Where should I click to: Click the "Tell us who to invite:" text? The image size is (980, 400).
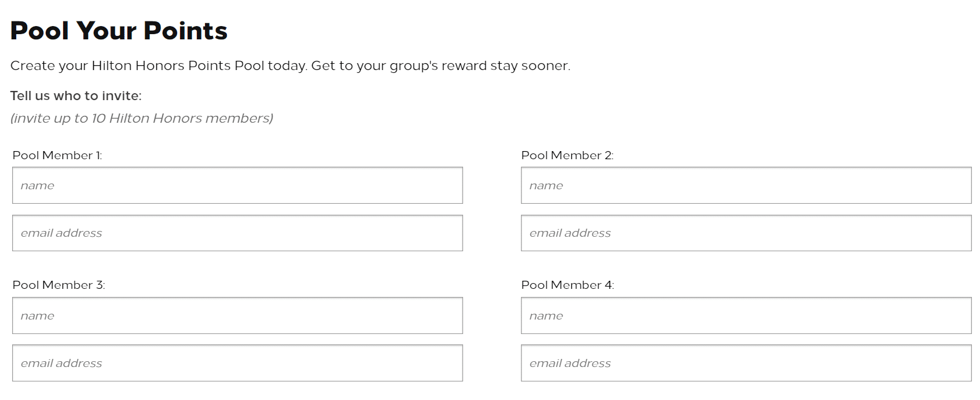76,96
